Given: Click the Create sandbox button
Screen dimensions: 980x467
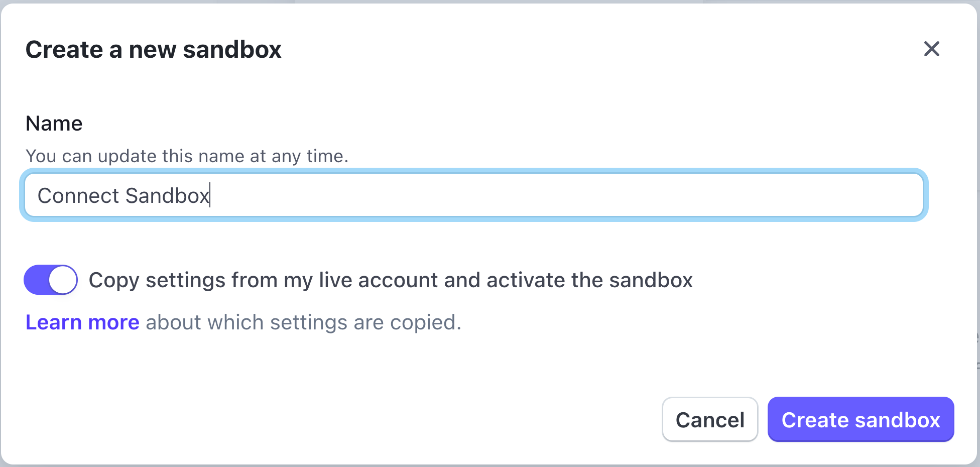Looking at the screenshot, I should [x=860, y=419].
